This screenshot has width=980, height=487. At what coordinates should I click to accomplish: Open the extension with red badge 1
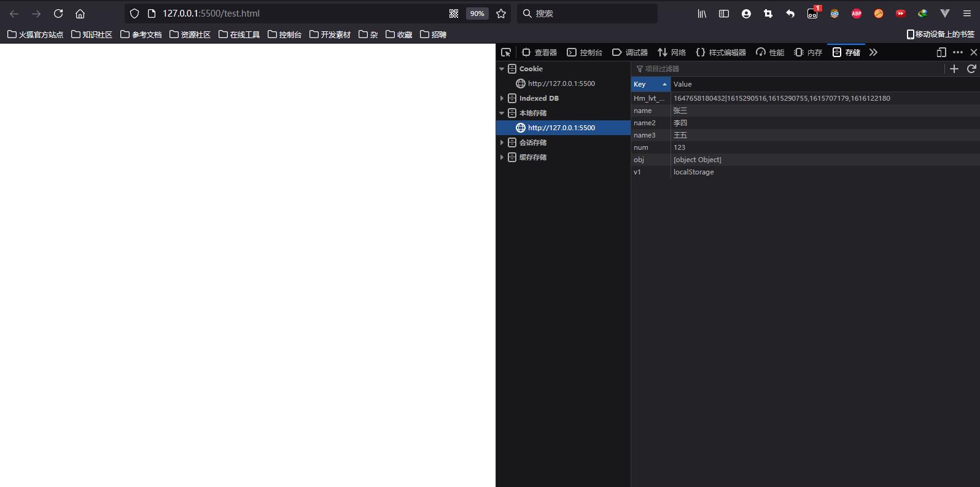813,13
